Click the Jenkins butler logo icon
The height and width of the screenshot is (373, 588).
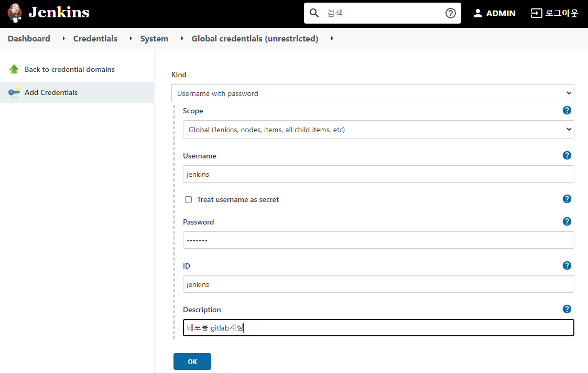tap(15, 13)
